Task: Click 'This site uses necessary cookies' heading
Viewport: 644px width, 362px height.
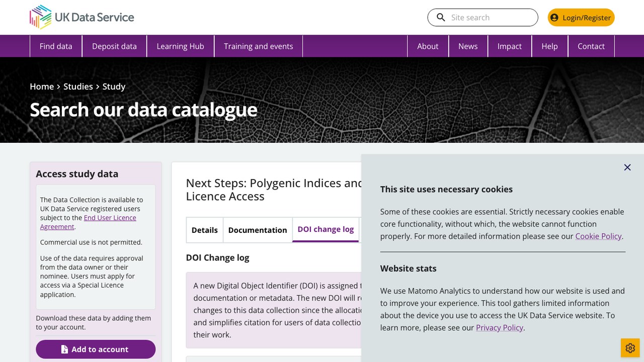Action: click(446, 190)
